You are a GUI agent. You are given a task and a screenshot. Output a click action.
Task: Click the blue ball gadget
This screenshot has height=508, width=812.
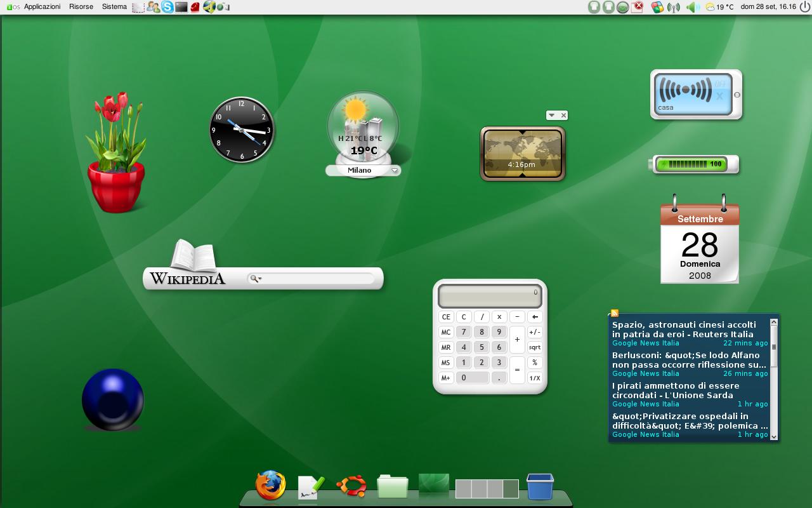click(113, 400)
